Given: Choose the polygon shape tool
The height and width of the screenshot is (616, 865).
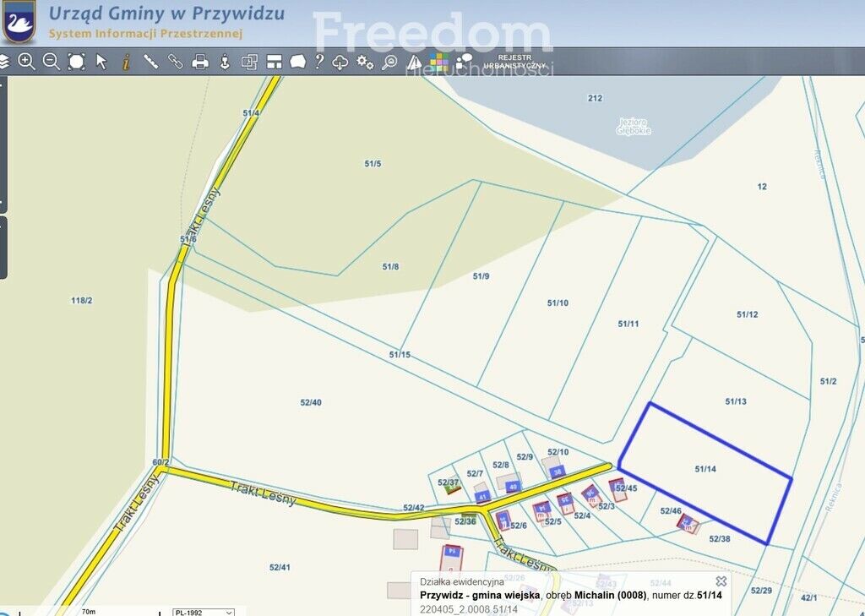Looking at the screenshot, I should 298,62.
